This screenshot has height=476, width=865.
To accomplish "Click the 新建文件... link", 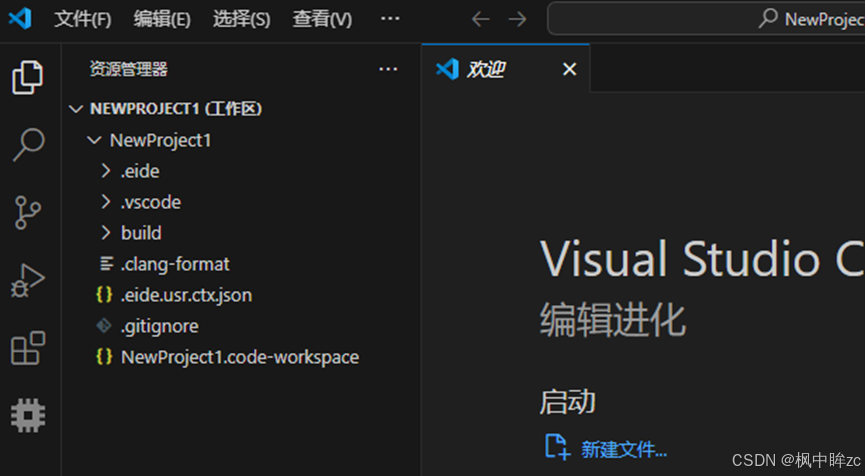I will tap(624, 449).
